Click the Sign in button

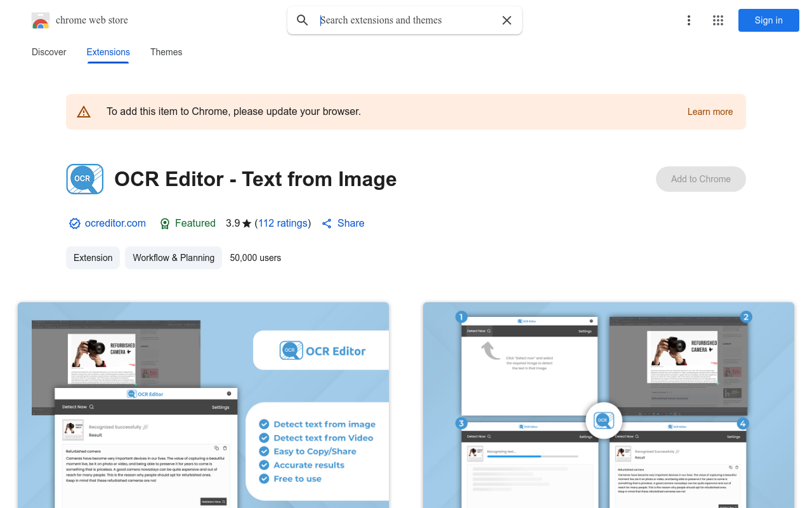pos(769,20)
